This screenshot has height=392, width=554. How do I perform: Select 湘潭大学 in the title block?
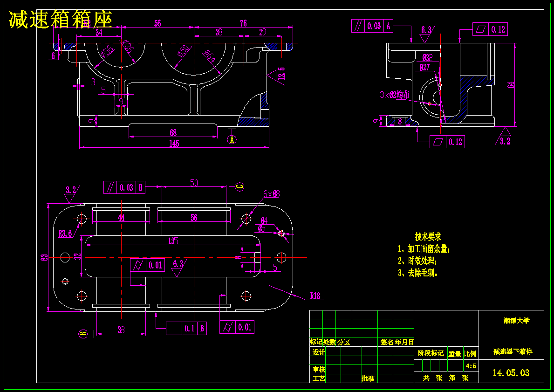click(x=516, y=321)
